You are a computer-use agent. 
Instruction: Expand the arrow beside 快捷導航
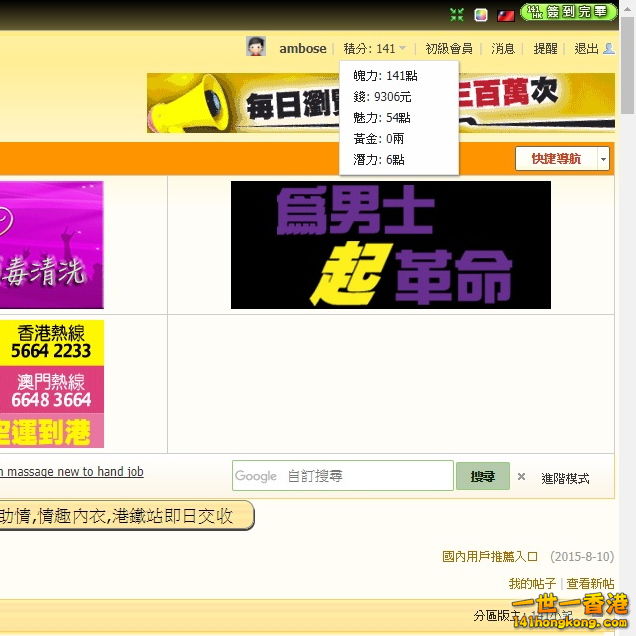(x=603, y=159)
